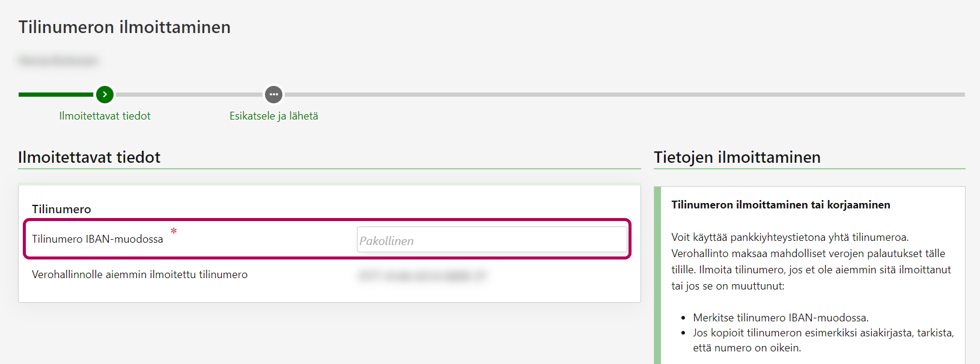
Task: Go to the 'Esikatsele ja lähetä' step label
Action: 273,116
